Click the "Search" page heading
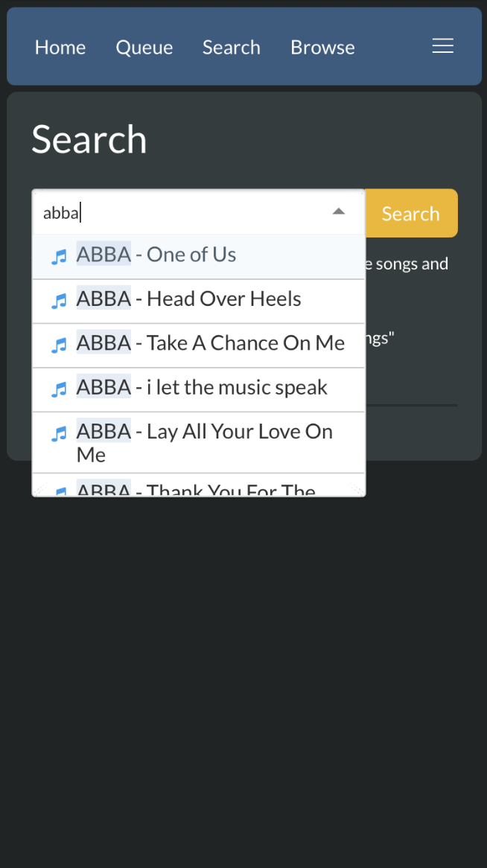Image resolution: width=487 pixels, height=868 pixels. tap(89, 139)
